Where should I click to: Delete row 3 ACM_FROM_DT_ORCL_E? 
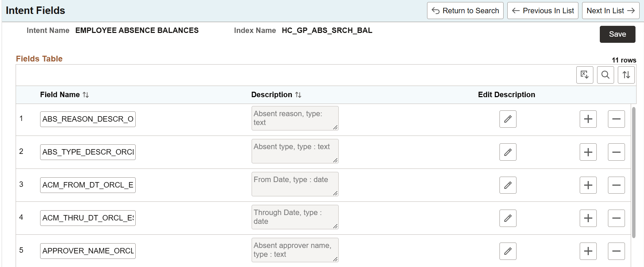click(616, 185)
